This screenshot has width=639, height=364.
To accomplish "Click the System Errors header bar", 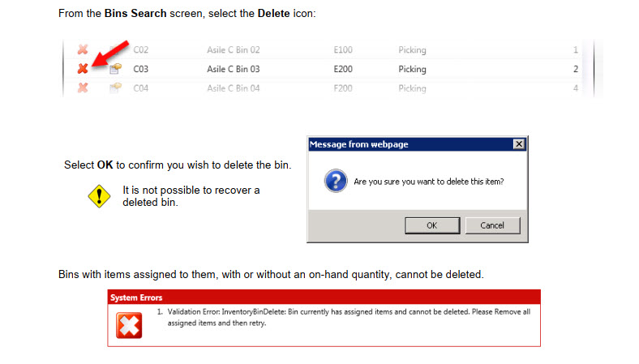I will coord(324,298).
